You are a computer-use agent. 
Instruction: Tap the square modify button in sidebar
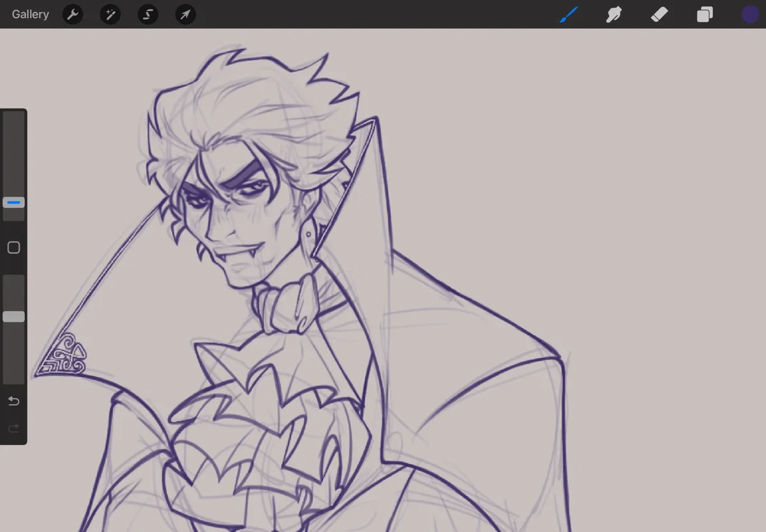point(13,248)
